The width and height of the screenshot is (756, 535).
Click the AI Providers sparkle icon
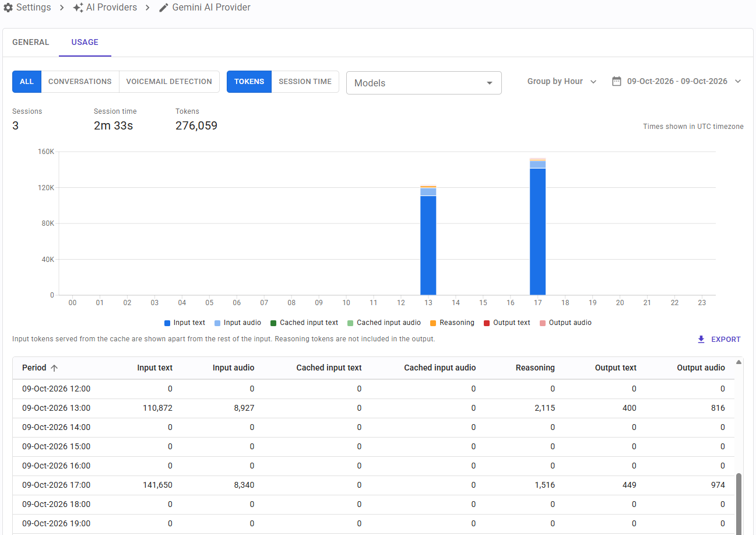(x=78, y=8)
